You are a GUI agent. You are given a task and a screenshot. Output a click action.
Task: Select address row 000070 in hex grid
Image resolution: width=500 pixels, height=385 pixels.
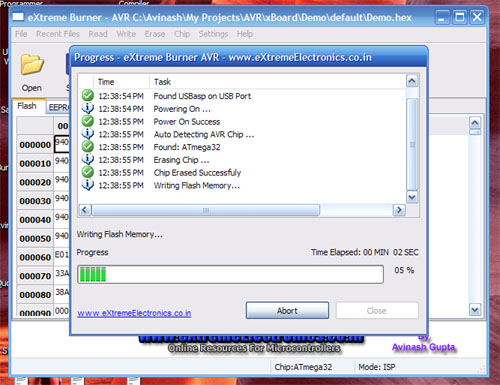tap(35, 276)
